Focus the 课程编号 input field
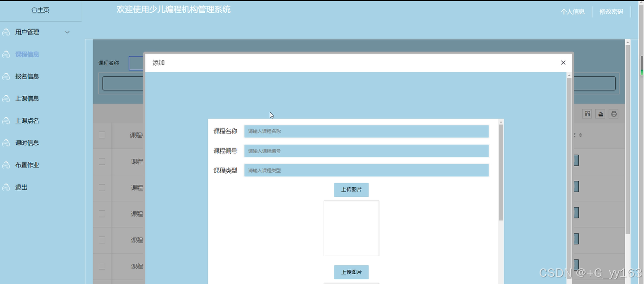This screenshot has width=644, height=284. [366, 151]
